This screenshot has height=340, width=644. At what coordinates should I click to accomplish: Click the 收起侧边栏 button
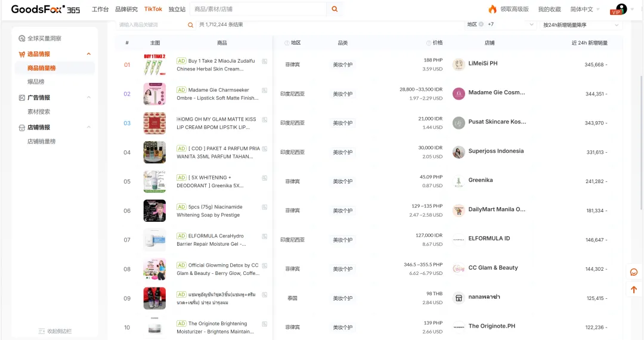click(55, 331)
